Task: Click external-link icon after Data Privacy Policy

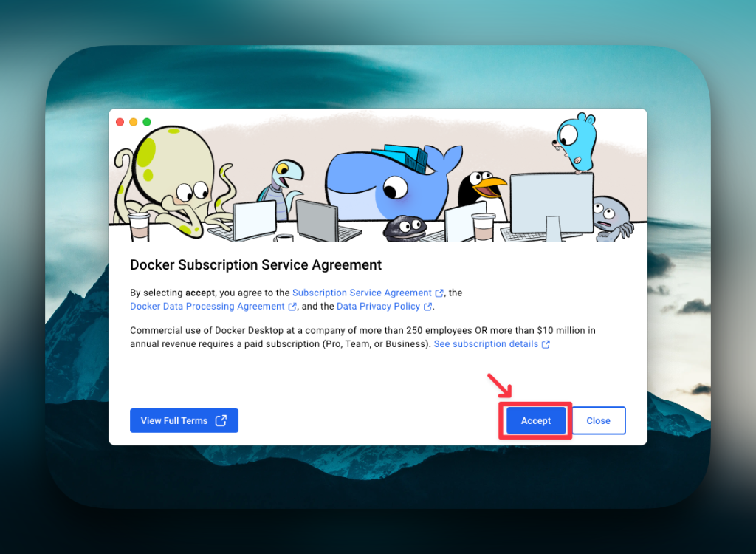Action: 427,307
